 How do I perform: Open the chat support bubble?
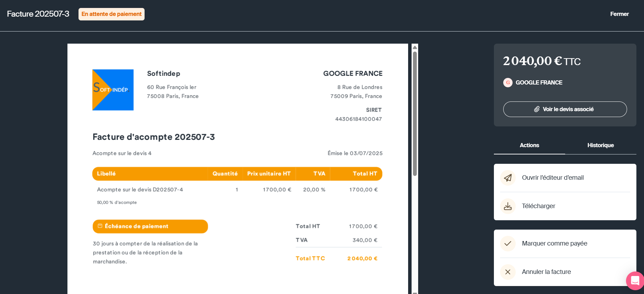pyautogui.click(x=635, y=280)
